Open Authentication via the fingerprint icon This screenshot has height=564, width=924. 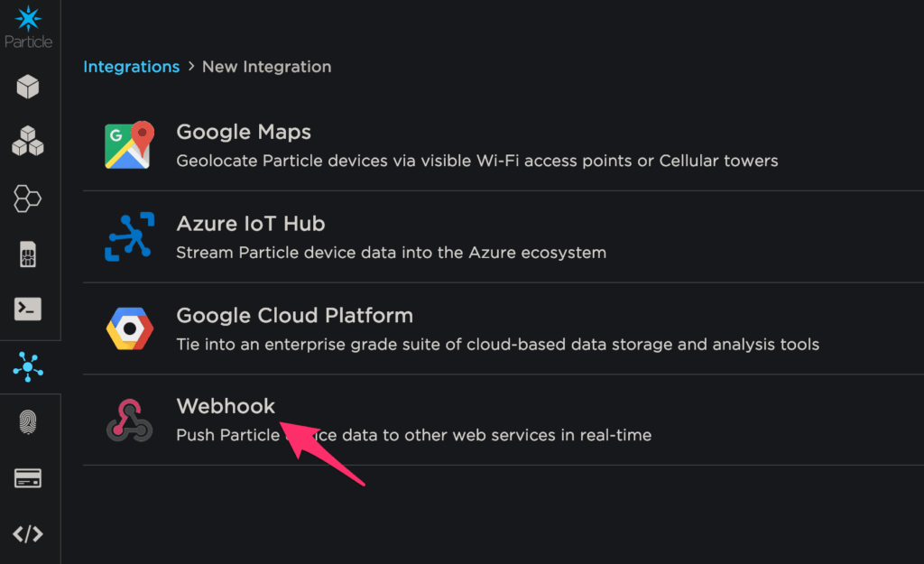pyautogui.click(x=28, y=422)
